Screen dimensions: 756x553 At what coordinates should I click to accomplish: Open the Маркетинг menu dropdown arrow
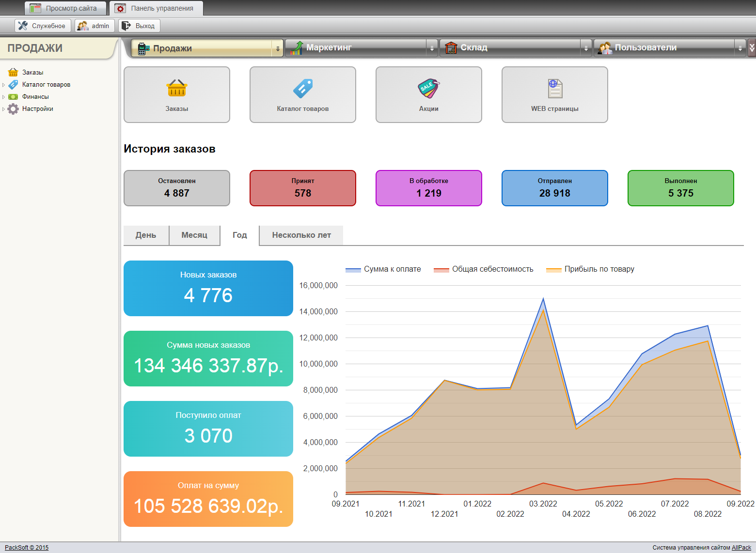point(432,48)
